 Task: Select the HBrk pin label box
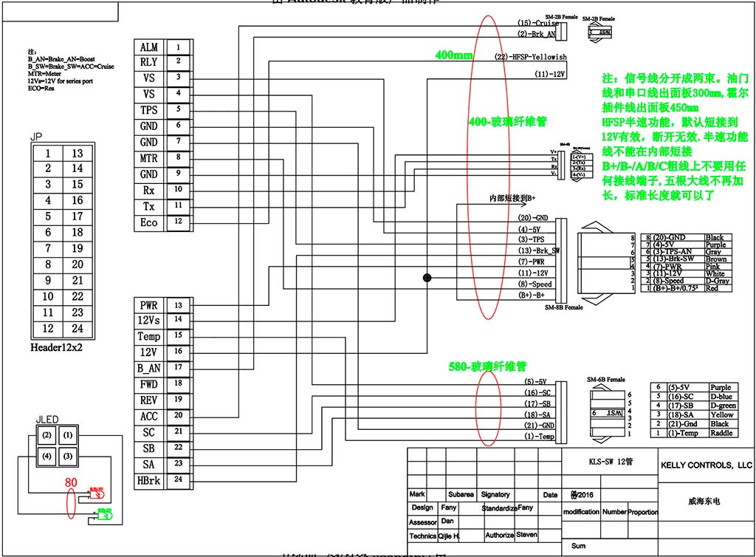[x=149, y=481]
